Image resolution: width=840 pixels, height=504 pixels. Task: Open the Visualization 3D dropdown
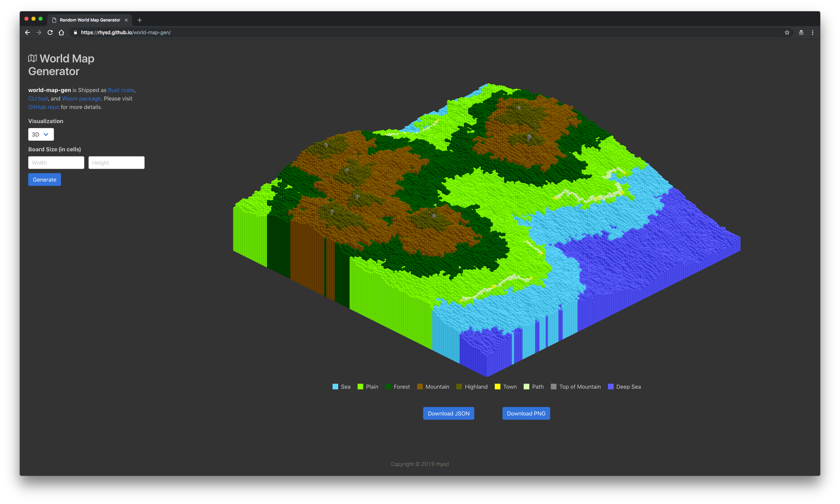(x=41, y=134)
